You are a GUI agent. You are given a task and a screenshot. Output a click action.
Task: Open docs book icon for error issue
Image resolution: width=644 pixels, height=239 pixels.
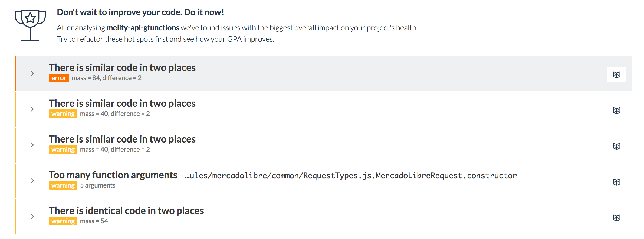pos(616,75)
